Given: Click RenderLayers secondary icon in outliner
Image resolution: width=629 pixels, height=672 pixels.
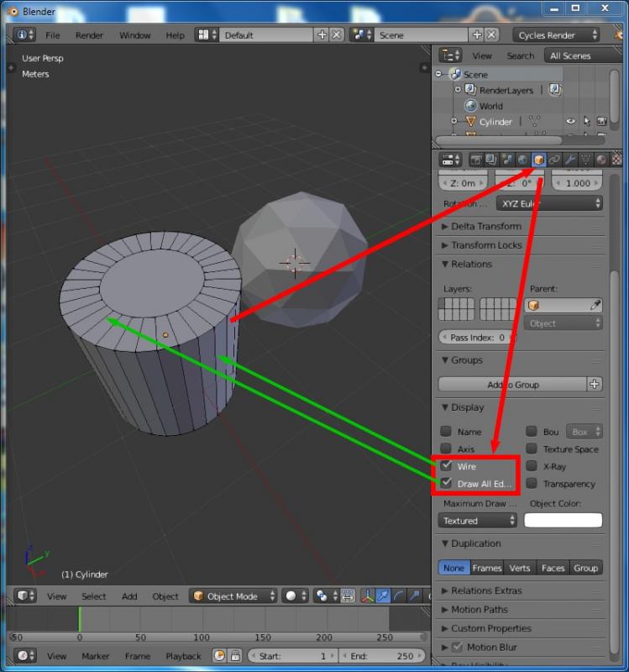Looking at the screenshot, I should 555,90.
